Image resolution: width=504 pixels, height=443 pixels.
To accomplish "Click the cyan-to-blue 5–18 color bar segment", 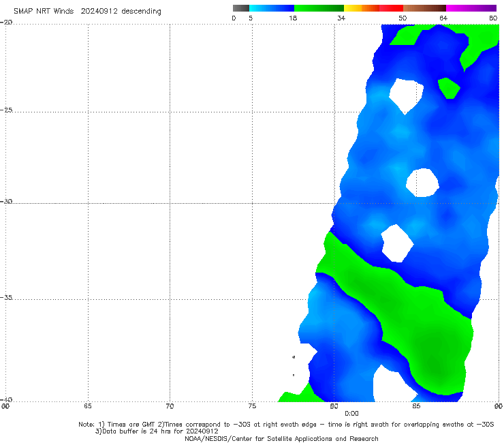I will tap(272, 8).
